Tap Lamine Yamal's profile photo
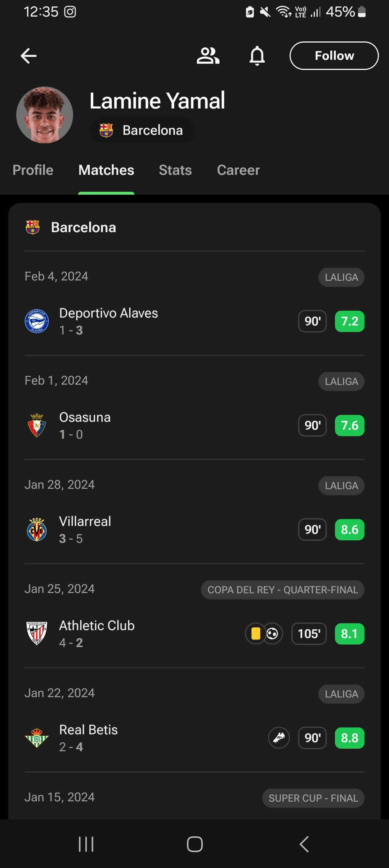The height and width of the screenshot is (868, 389). (x=45, y=115)
